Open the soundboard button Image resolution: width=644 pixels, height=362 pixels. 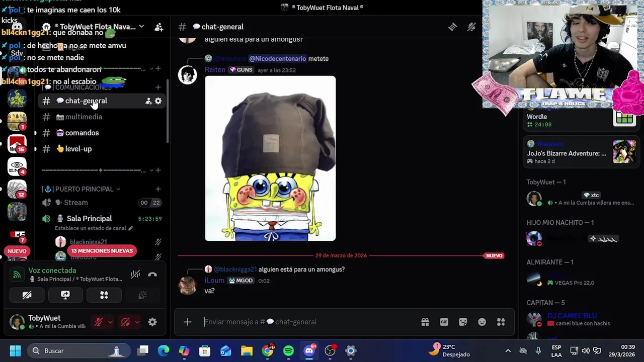click(142, 295)
